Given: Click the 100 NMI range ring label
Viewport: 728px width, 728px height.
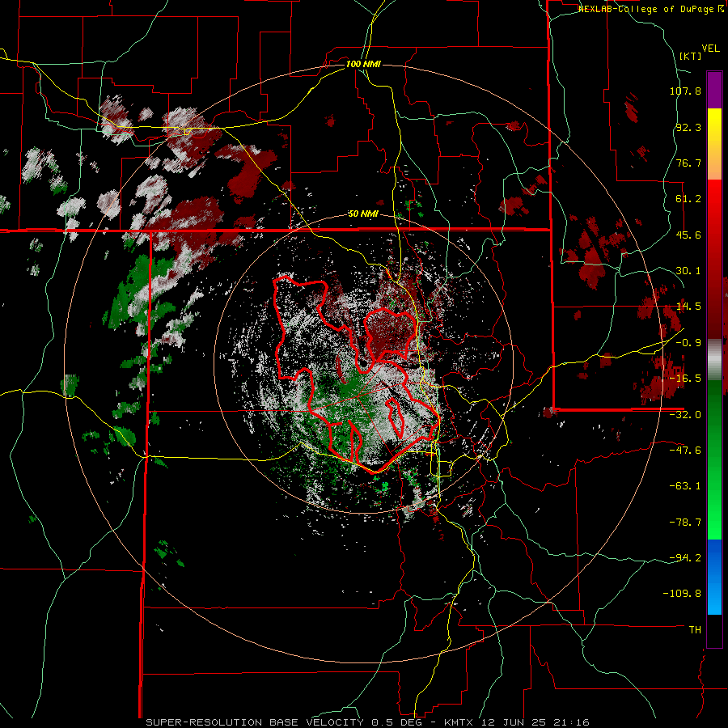Looking at the screenshot, I should point(363,64).
